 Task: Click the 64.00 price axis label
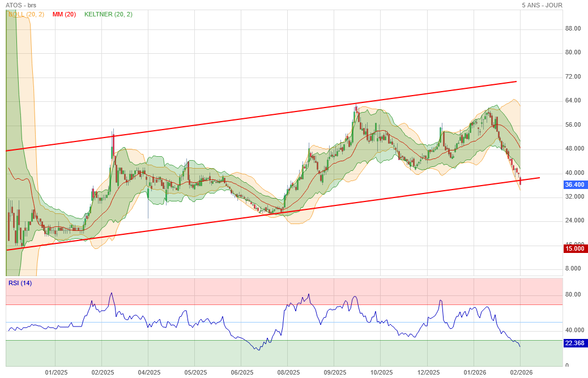[573, 101]
